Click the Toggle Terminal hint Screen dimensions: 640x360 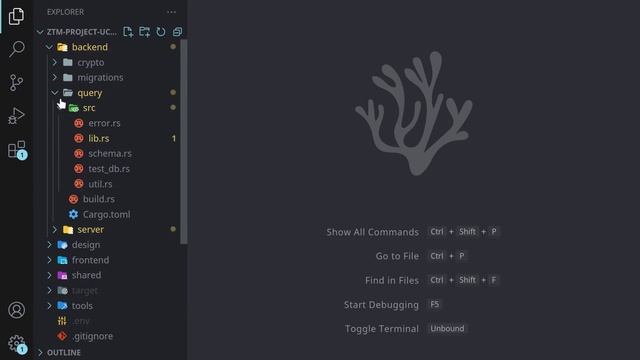point(382,329)
